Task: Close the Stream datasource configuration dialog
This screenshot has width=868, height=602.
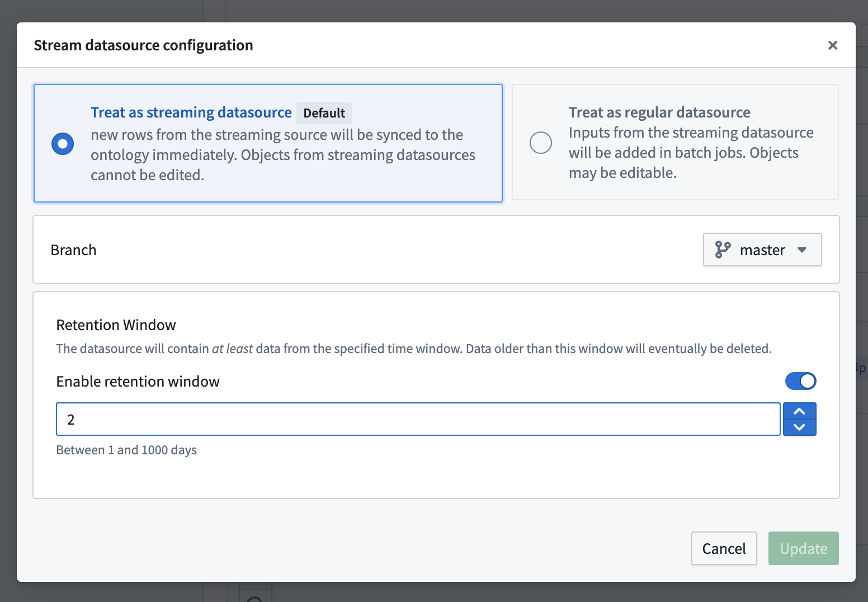Action: (x=832, y=45)
